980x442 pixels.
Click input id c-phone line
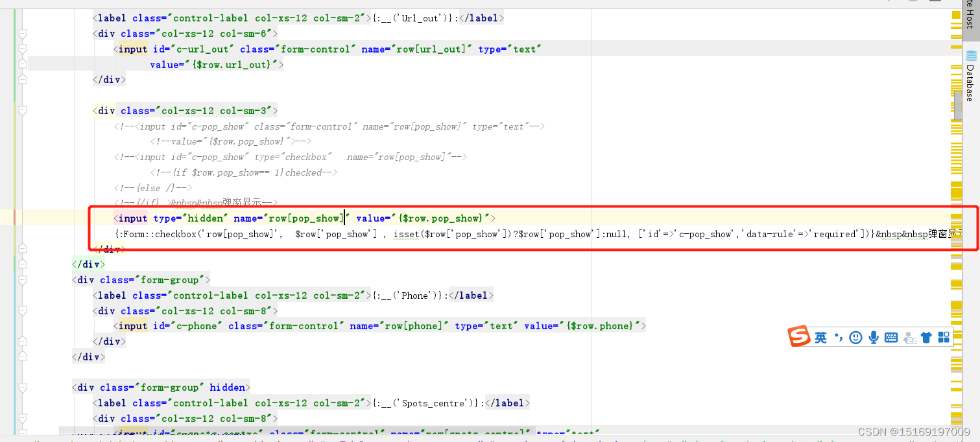click(380, 326)
